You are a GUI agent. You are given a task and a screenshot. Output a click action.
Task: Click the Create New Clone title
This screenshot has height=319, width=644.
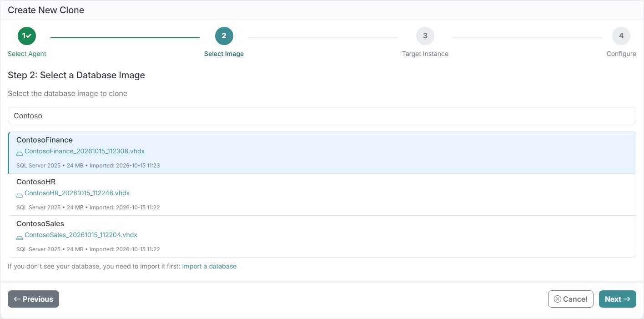click(46, 10)
